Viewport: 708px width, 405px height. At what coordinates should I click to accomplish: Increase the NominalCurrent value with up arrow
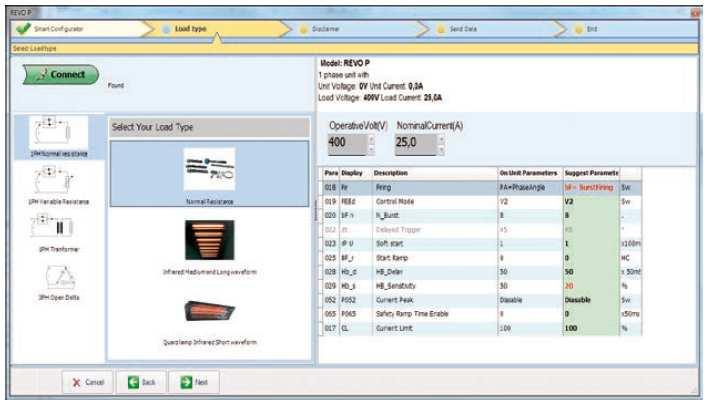pos(441,139)
